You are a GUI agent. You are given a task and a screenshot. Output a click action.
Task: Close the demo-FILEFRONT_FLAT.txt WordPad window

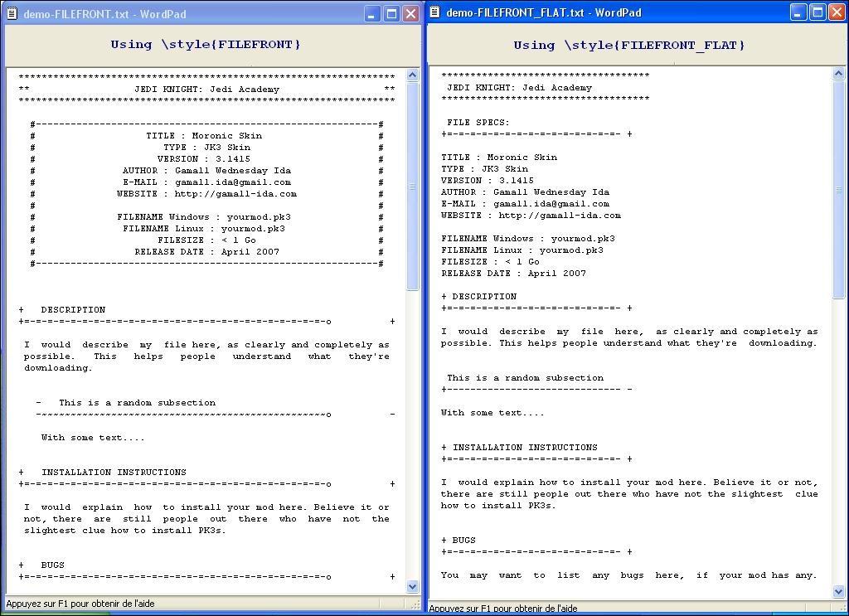pyautogui.click(x=836, y=12)
